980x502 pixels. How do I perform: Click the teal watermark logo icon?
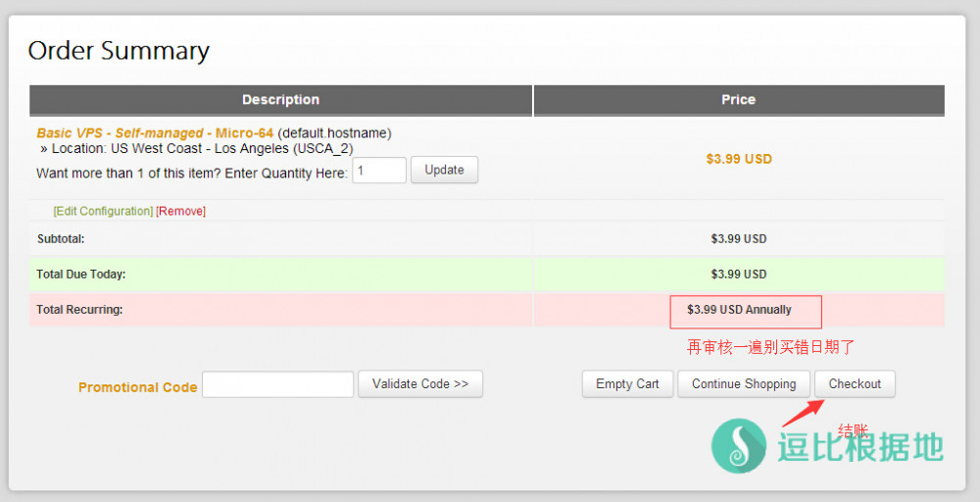coord(740,446)
